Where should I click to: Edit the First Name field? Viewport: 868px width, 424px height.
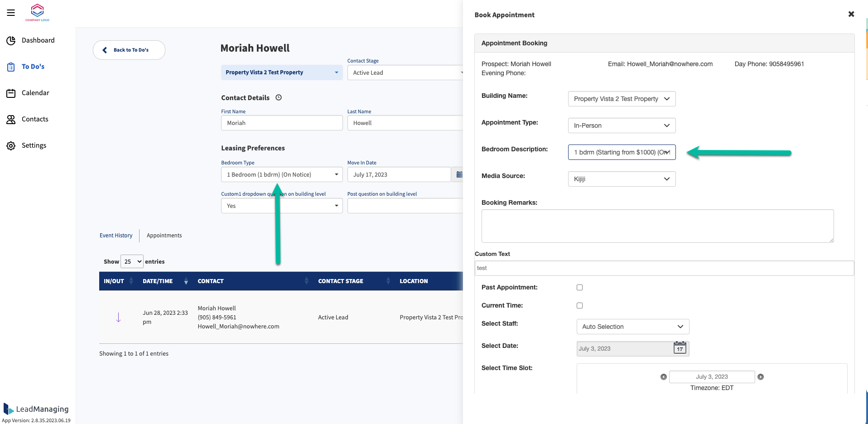pos(282,123)
